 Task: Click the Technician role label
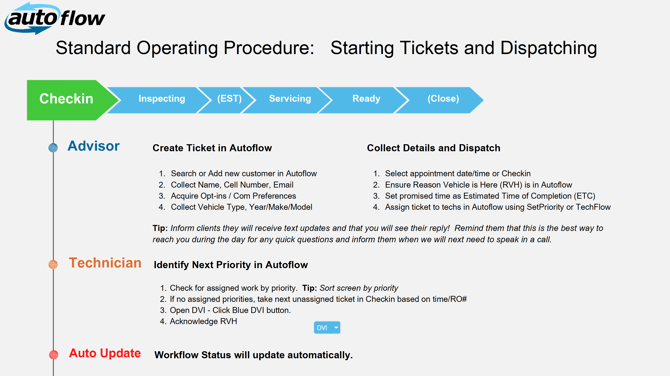[105, 263]
